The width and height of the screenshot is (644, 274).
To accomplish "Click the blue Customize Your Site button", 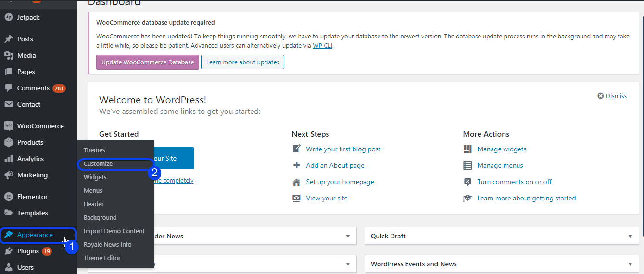I will (x=173, y=158).
